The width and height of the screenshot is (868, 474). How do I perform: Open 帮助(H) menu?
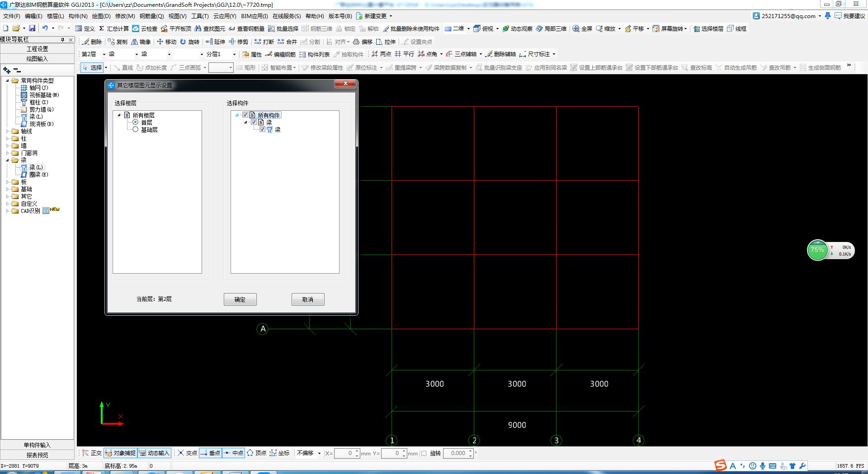[315, 16]
